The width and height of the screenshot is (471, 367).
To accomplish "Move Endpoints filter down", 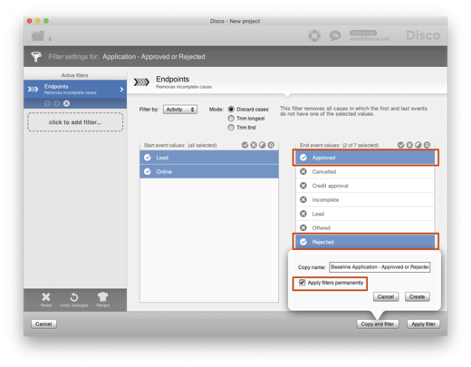I will tap(57, 103).
